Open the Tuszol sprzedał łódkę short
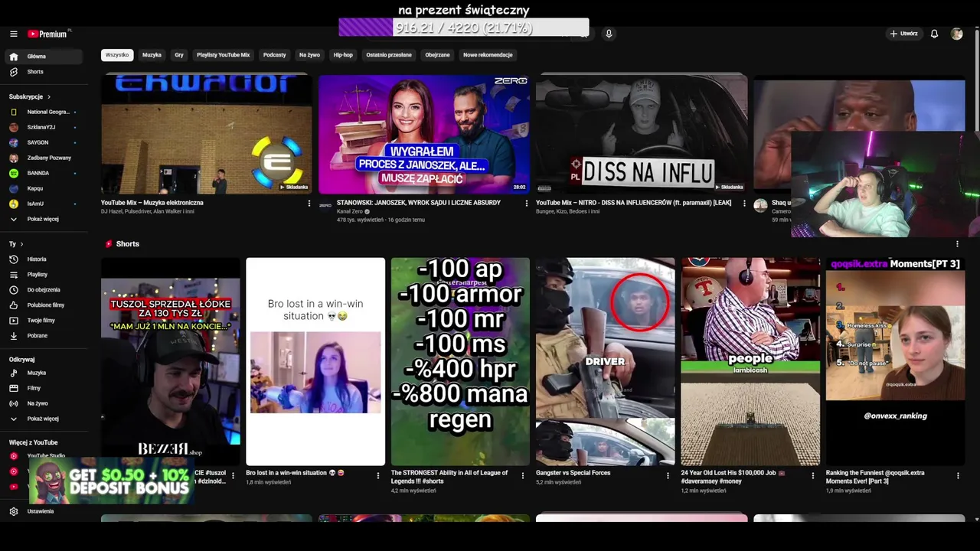Screen dimensions: 980x551 171,361
